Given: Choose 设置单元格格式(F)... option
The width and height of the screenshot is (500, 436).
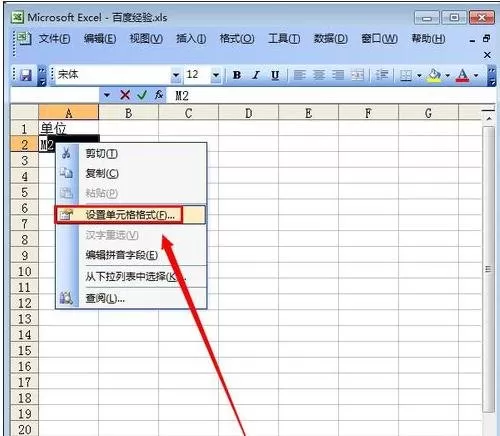Looking at the screenshot, I should coord(130,215).
